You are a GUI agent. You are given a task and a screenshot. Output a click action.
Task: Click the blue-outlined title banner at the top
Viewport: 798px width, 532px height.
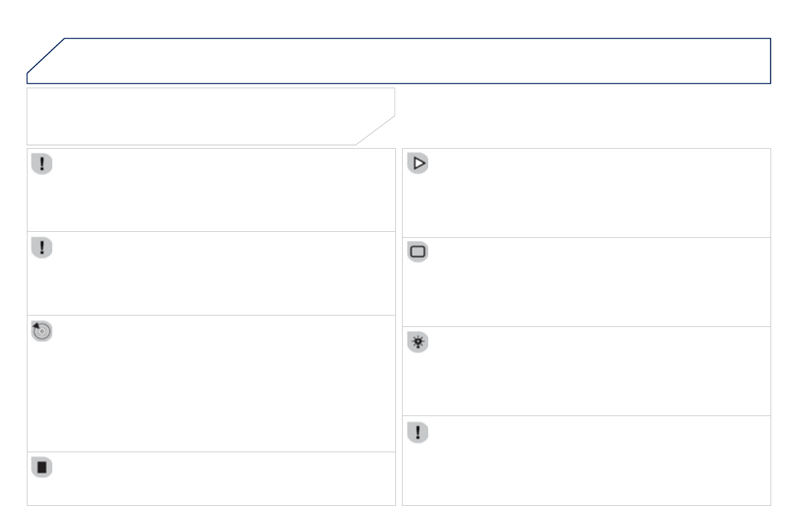(x=415, y=60)
